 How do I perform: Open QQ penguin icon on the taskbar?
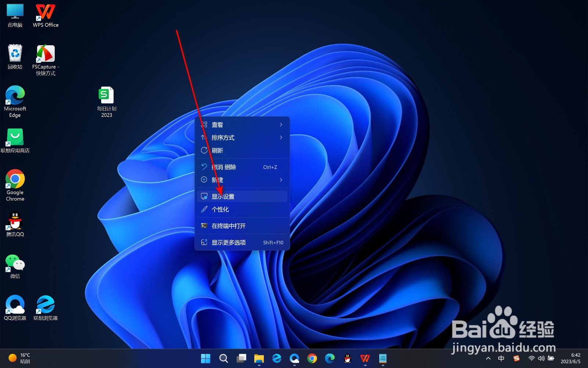tap(347, 358)
